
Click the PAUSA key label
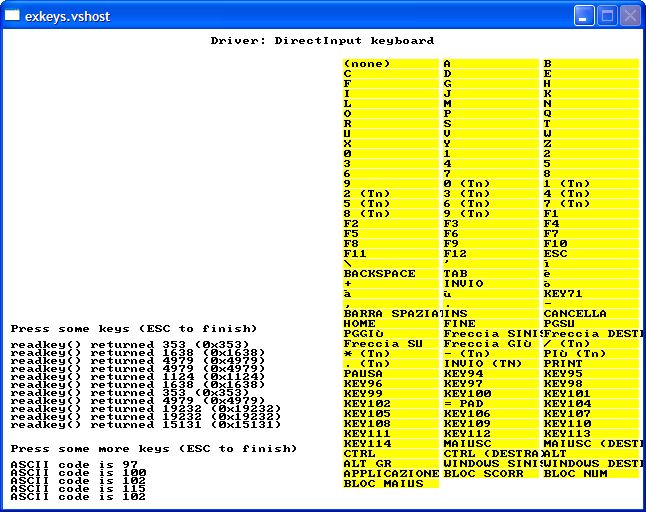tap(363, 373)
